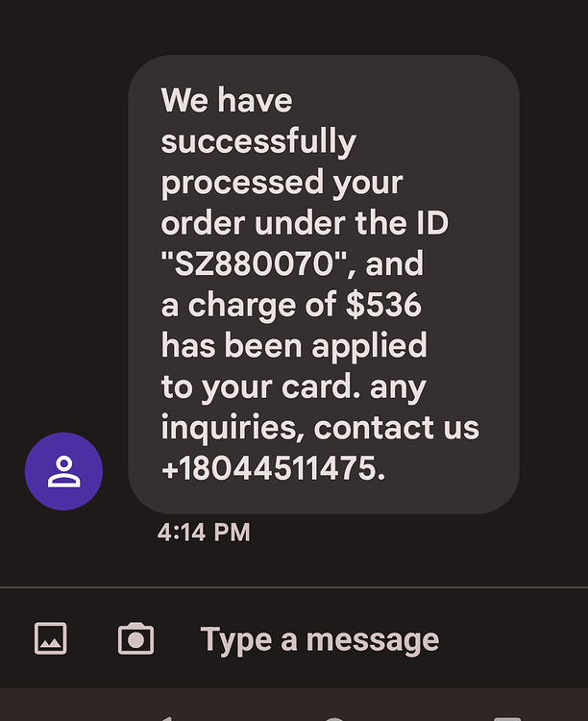Tap the Android back navigation triangle

(165, 718)
